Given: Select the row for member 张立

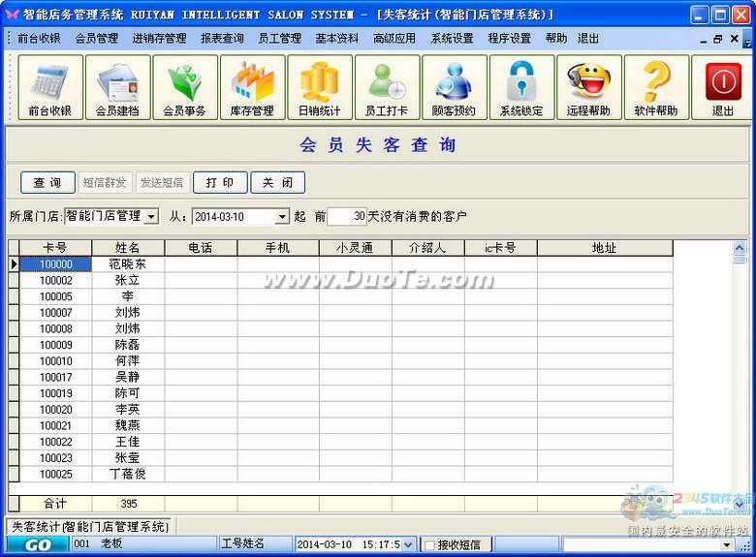Looking at the screenshot, I should pyautogui.click(x=127, y=280).
